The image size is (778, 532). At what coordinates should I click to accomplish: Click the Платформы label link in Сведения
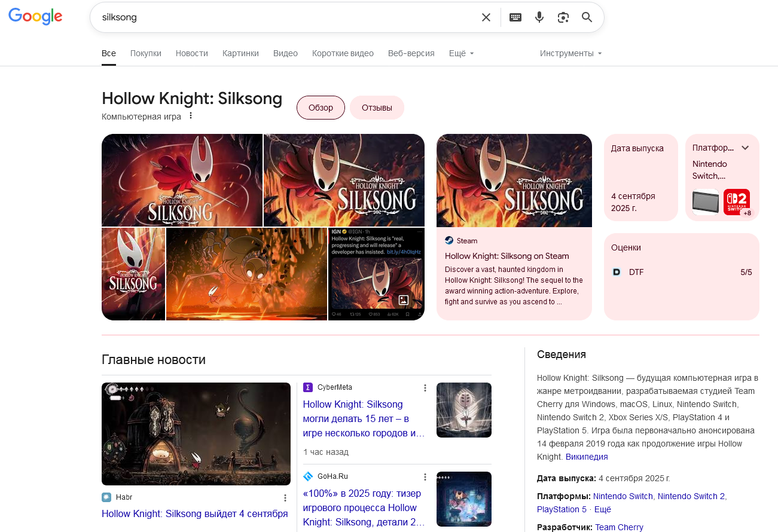pyautogui.click(x=563, y=496)
